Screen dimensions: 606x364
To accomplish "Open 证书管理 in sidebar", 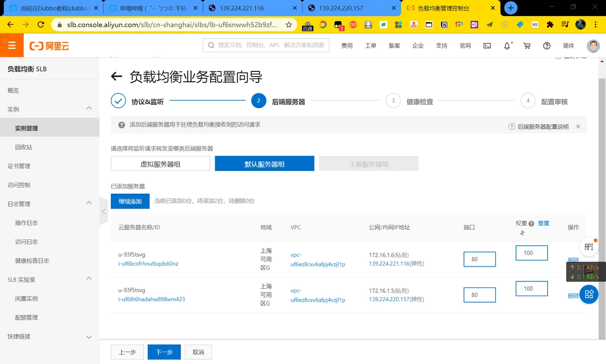I will coord(19,166).
